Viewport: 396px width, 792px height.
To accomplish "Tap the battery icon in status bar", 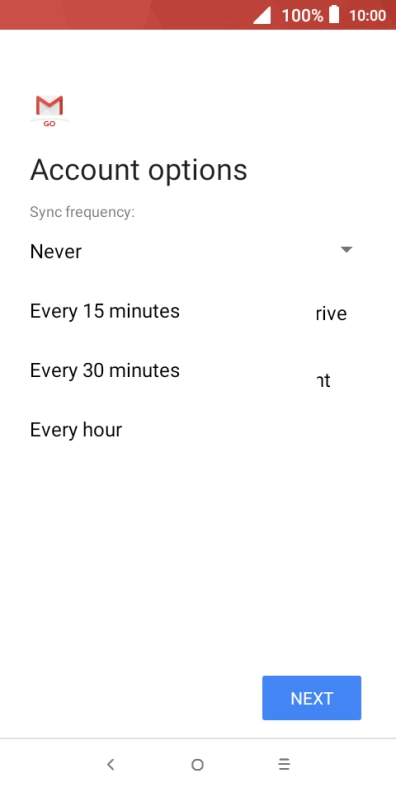I will (x=334, y=15).
